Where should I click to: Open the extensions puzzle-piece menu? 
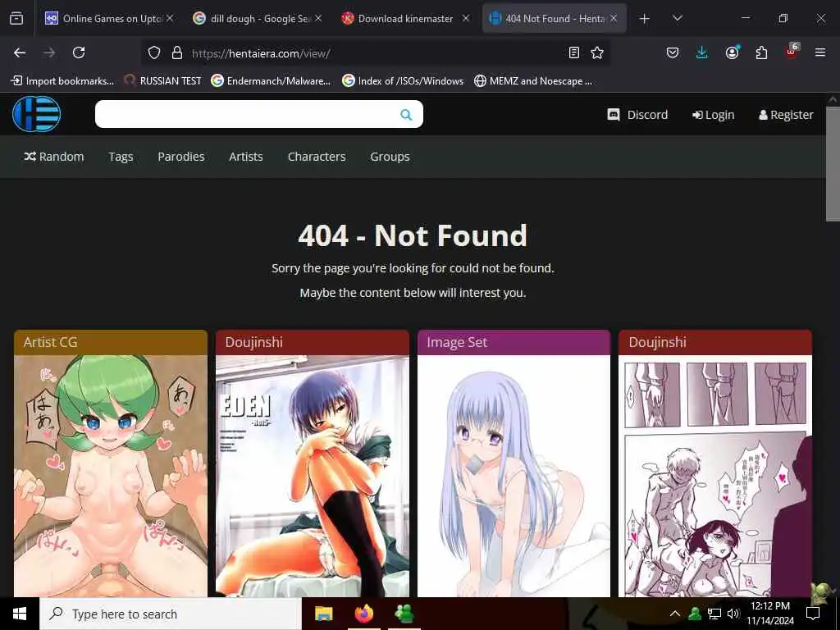point(761,52)
